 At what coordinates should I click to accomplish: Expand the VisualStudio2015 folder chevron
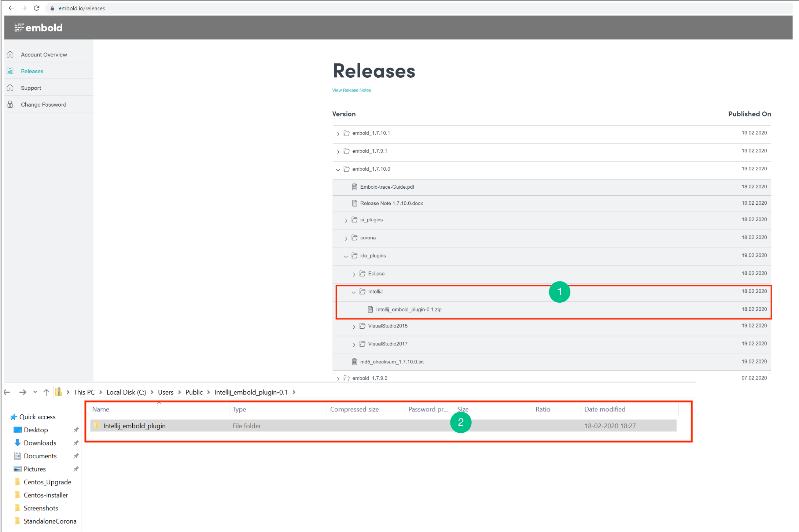[354, 326]
